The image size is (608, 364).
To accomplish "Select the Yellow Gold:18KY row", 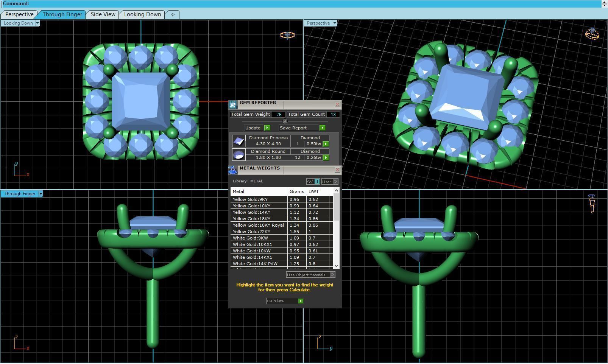I will (282, 219).
